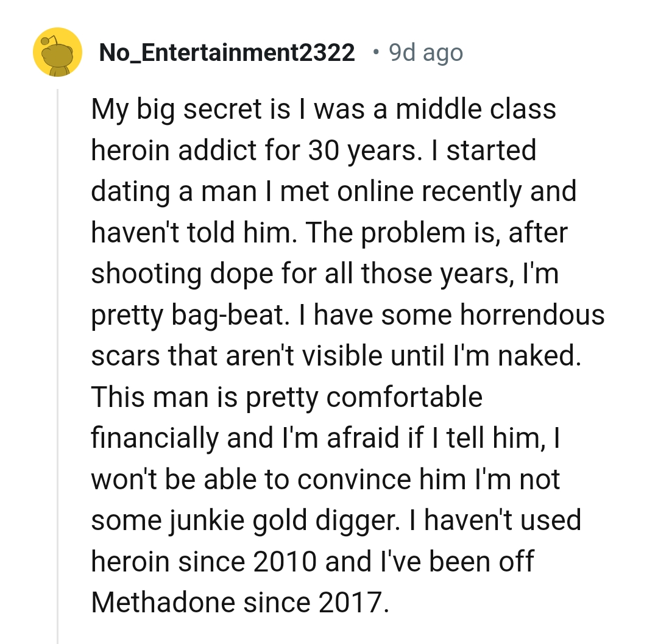This screenshot has height=644, width=658.
Task: Click the phrase 'middle class'
Action: (x=476, y=110)
